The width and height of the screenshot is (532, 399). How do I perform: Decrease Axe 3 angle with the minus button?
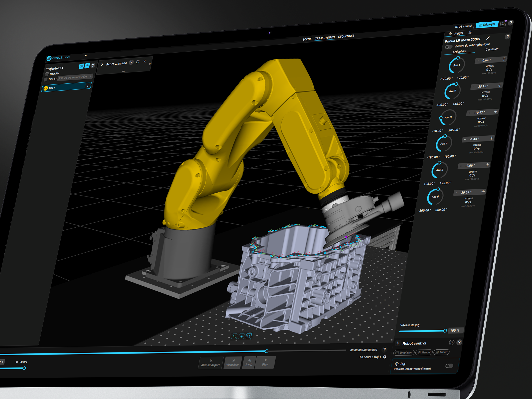coord(469,113)
